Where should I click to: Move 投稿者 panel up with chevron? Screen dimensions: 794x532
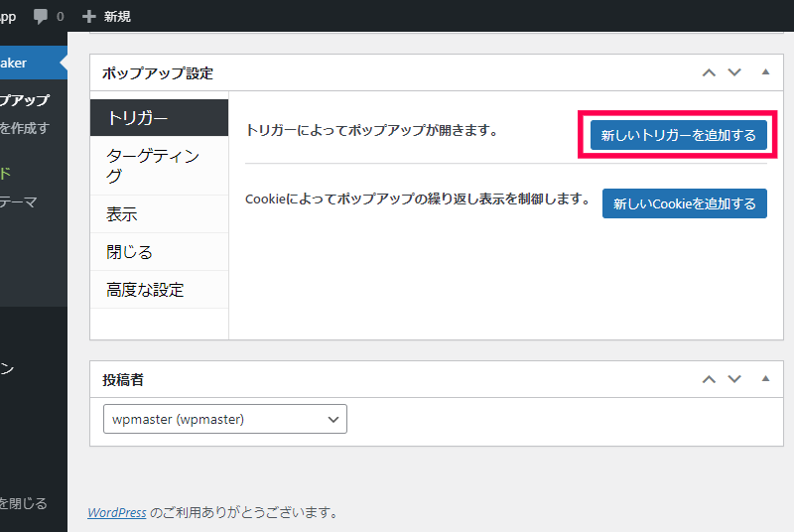click(709, 379)
